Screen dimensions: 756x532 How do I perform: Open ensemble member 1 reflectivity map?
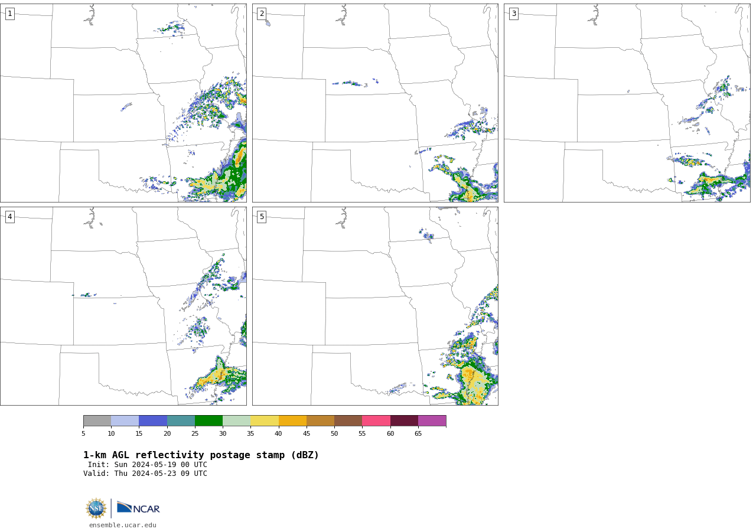point(123,103)
